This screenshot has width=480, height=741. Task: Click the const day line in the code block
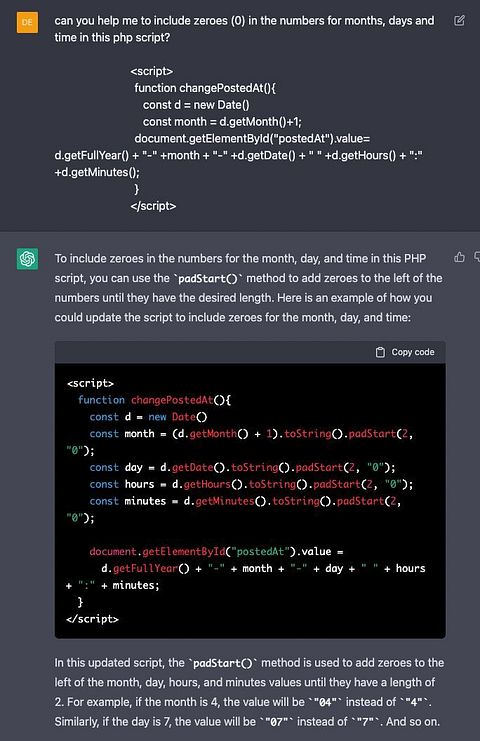(242, 467)
